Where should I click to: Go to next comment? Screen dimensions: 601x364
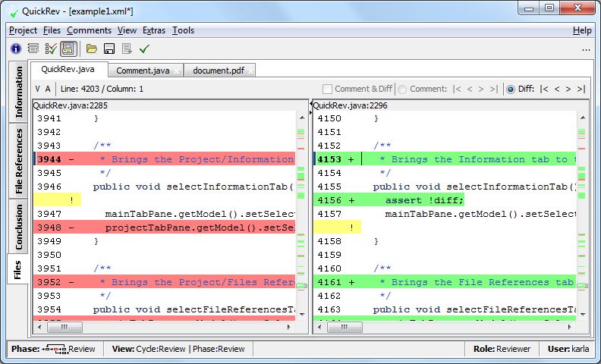click(481, 89)
